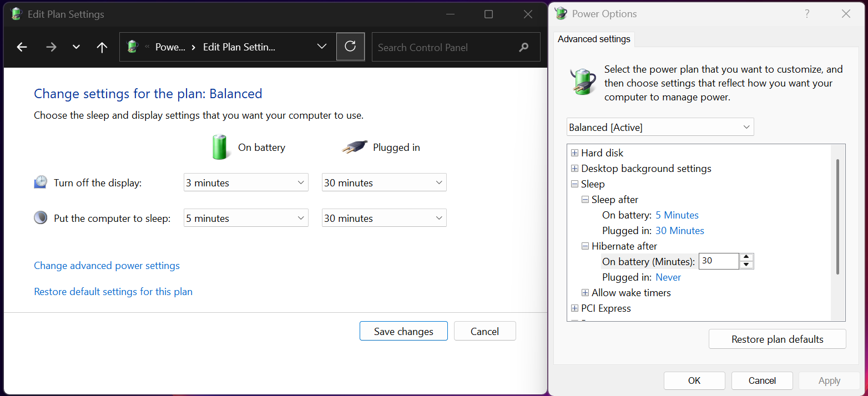
Task: Collapse the Sleep tree node
Action: point(574,184)
